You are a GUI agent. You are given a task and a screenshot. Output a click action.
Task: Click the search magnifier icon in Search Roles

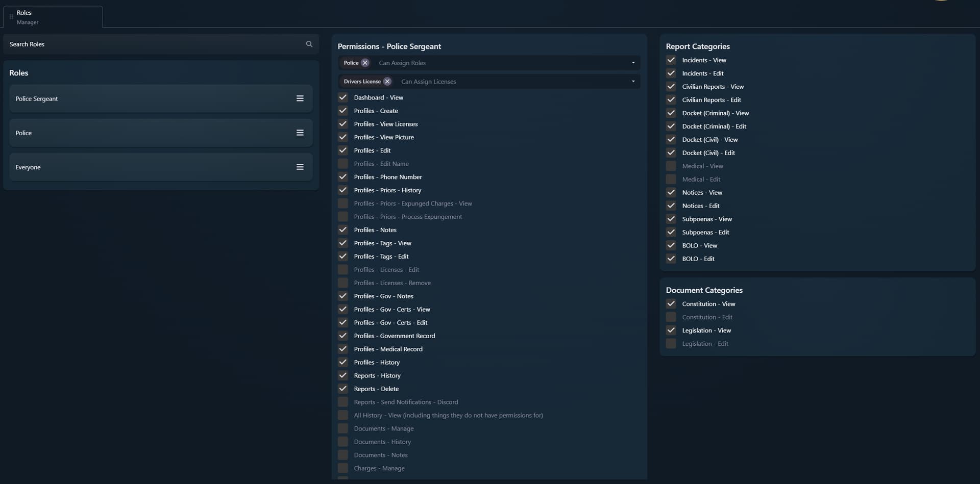309,44
